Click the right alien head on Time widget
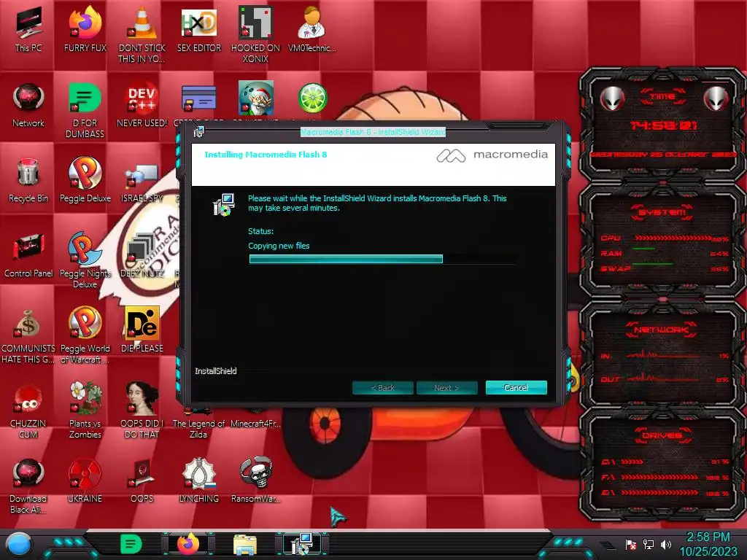747x560 pixels. [716, 98]
